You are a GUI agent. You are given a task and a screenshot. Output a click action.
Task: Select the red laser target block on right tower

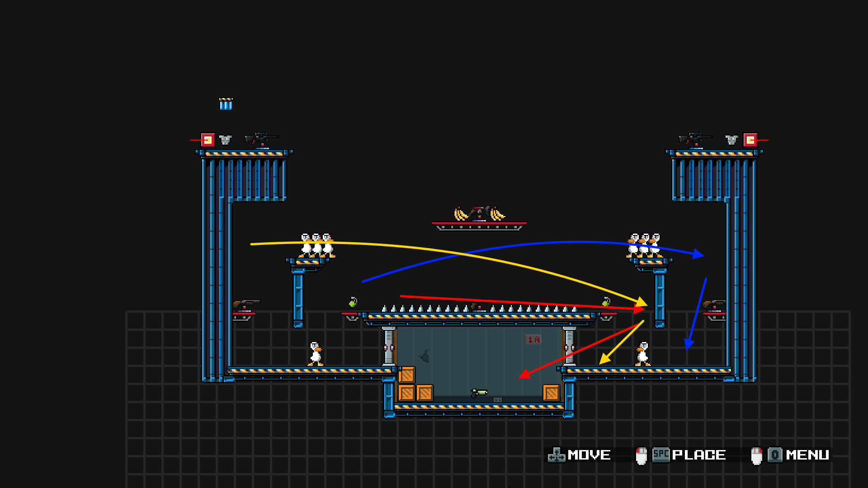pos(750,140)
